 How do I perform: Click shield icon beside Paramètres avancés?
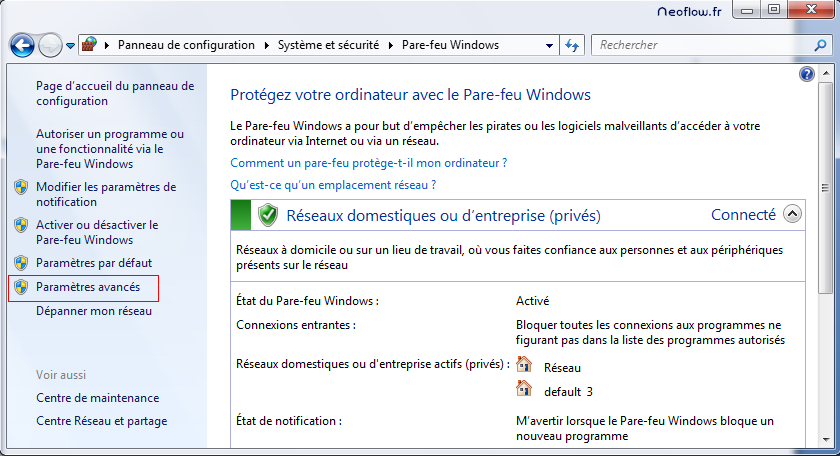[x=21, y=287]
